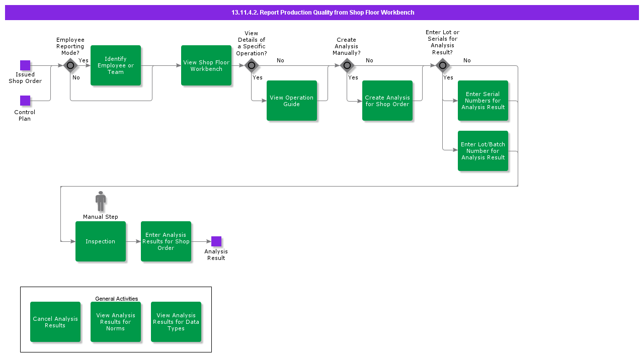Image resolution: width=644 pixels, height=357 pixels.
Task: Click the Inspection activity box
Action: click(101, 241)
